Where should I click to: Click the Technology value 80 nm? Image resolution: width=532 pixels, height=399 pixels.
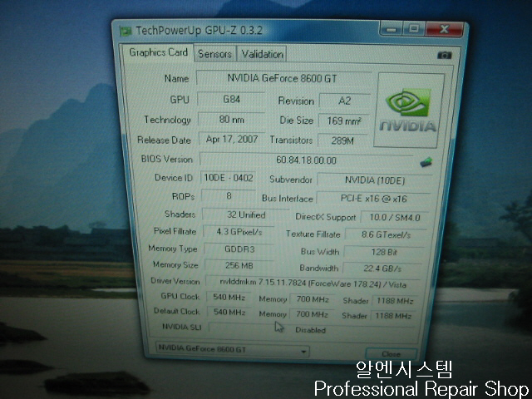point(231,120)
